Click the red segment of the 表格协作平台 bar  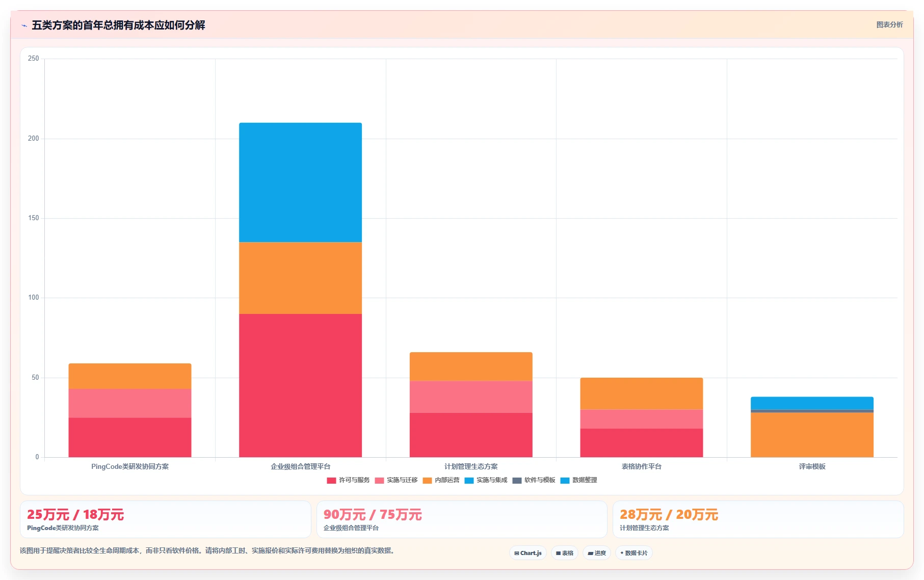coord(641,443)
